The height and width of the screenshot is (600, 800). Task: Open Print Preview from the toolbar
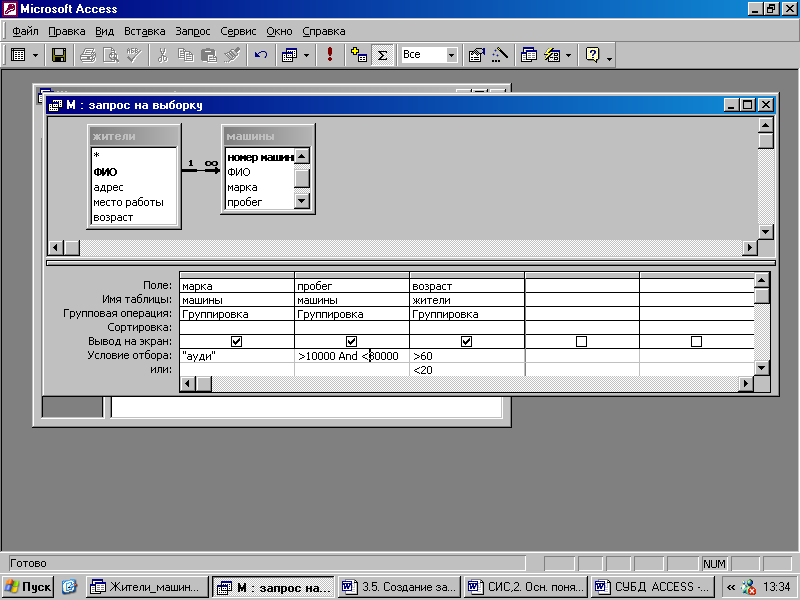pos(111,55)
